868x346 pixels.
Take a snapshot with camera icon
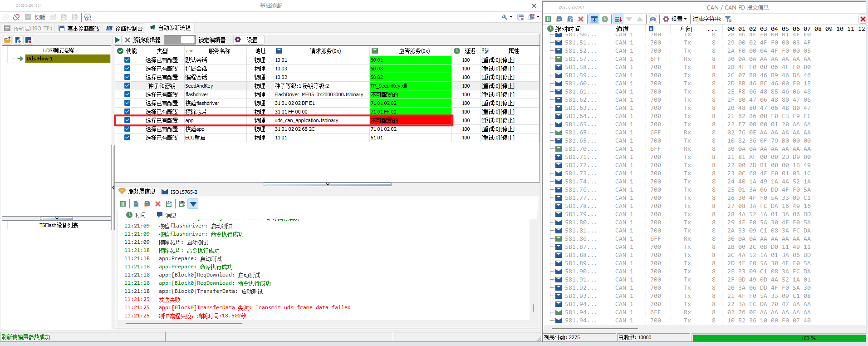(x=653, y=19)
